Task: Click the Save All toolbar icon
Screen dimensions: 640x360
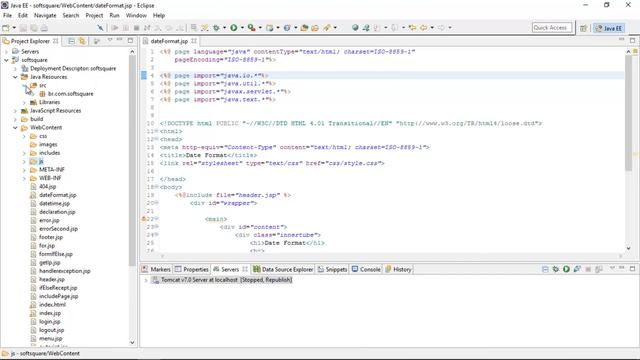Action: click(x=34, y=28)
